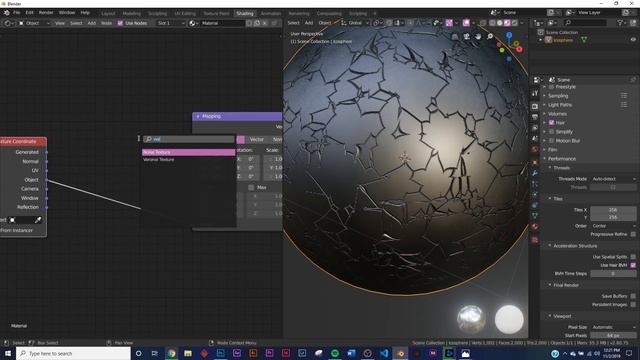This screenshot has width=640, height=360.
Task: Click the viewport Select menu
Action: coord(293,23)
